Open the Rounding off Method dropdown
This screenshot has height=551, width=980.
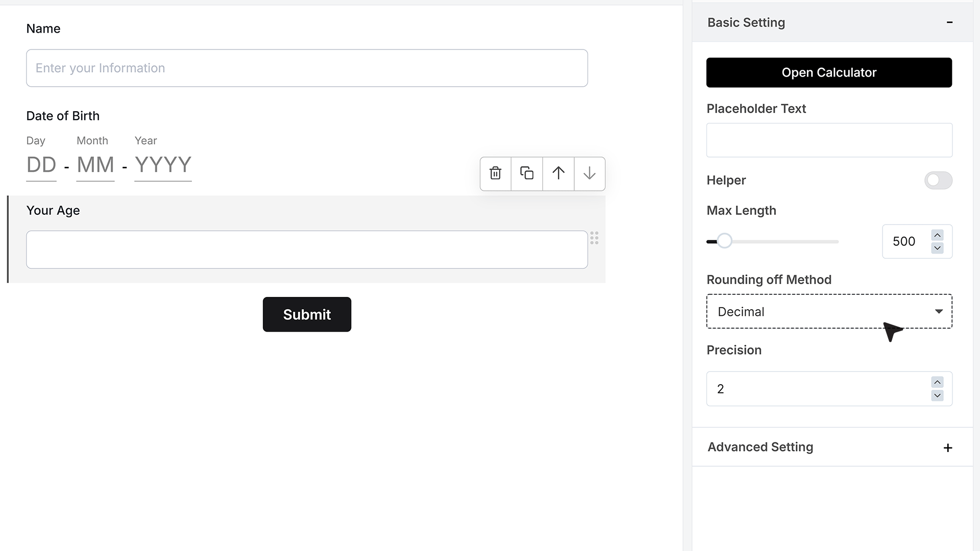(829, 311)
